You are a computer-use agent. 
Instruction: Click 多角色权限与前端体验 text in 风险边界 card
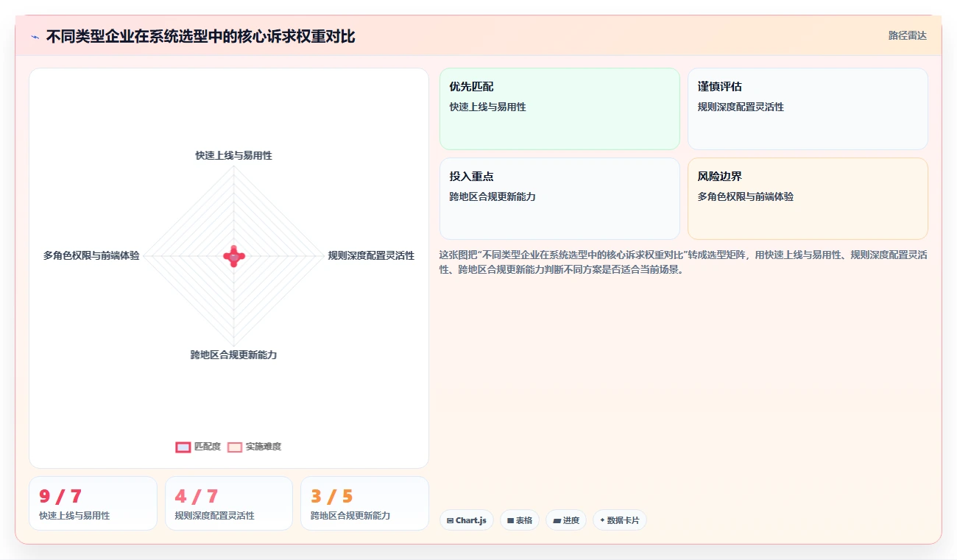pyautogui.click(x=746, y=196)
